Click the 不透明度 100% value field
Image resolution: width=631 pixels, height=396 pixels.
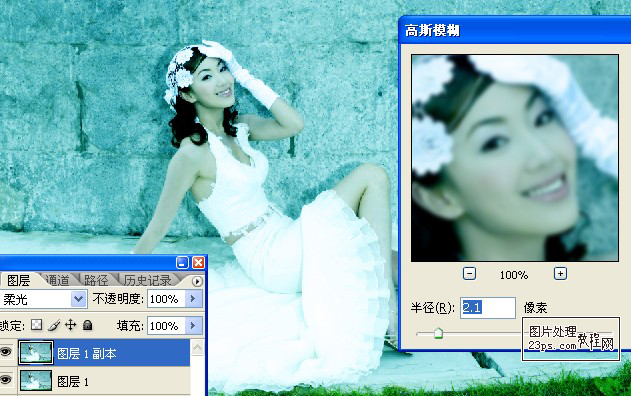pyautogui.click(x=166, y=299)
